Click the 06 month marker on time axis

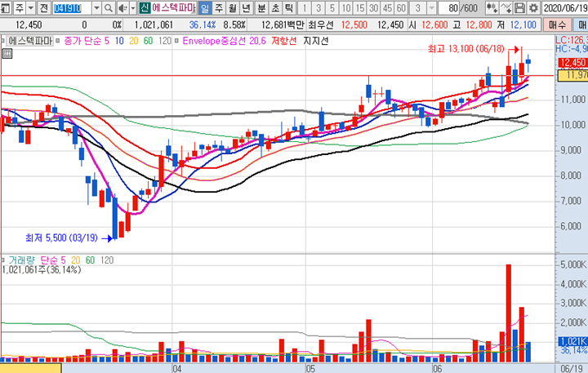(437, 368)
